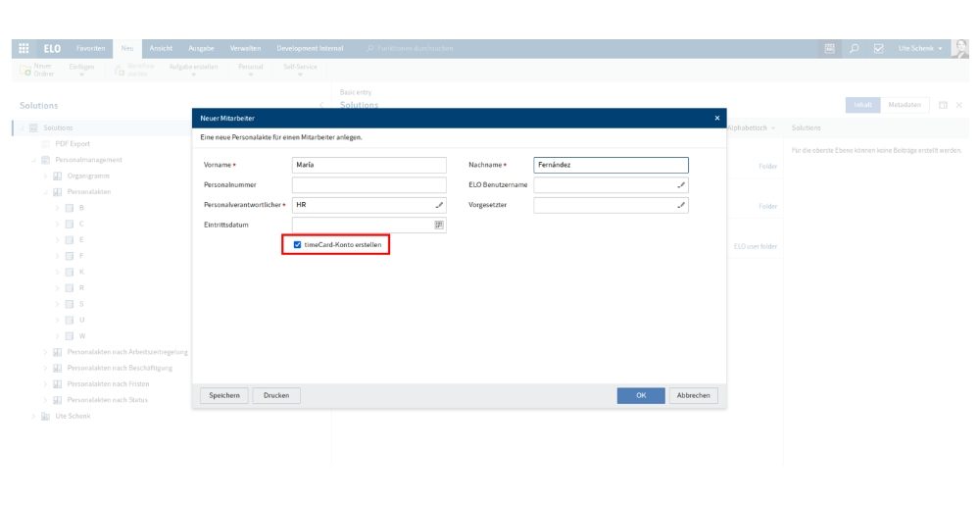Collapse the tree pane with the chevron
Viewport: 980px width, 505px height.
coord(321,105)
